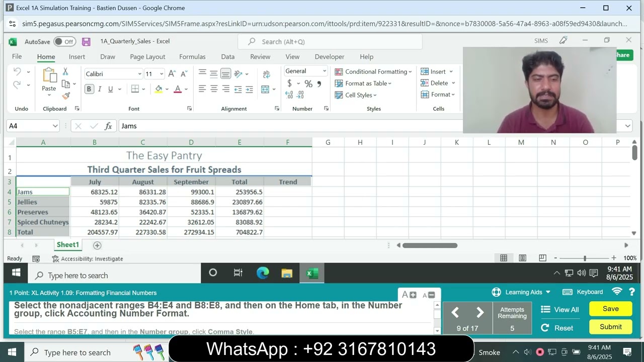Expand Cell Styles menu
This screenshot has height=362, width=644.
pos(356,95)
